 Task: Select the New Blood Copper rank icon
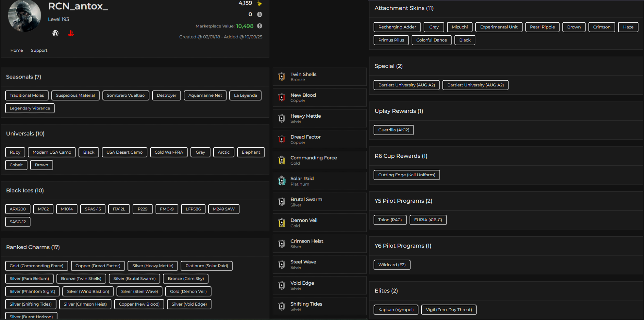[282, 98]
